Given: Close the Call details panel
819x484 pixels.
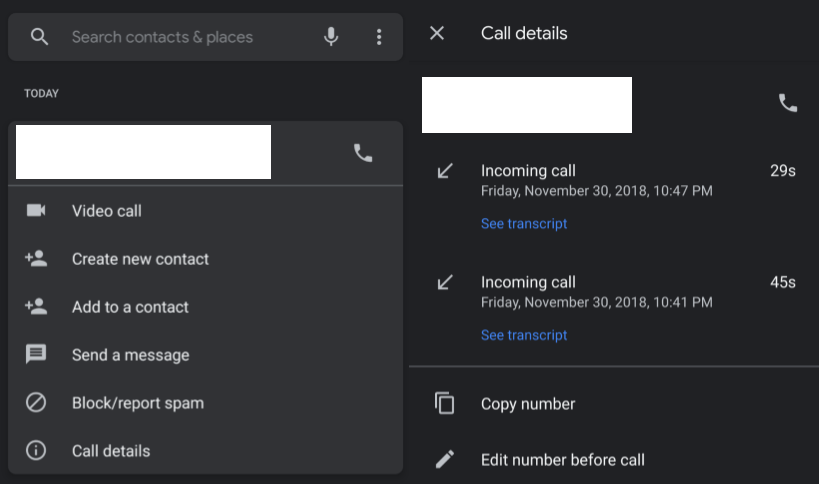Looking at the screenshot, I should (x=437, y=33).
